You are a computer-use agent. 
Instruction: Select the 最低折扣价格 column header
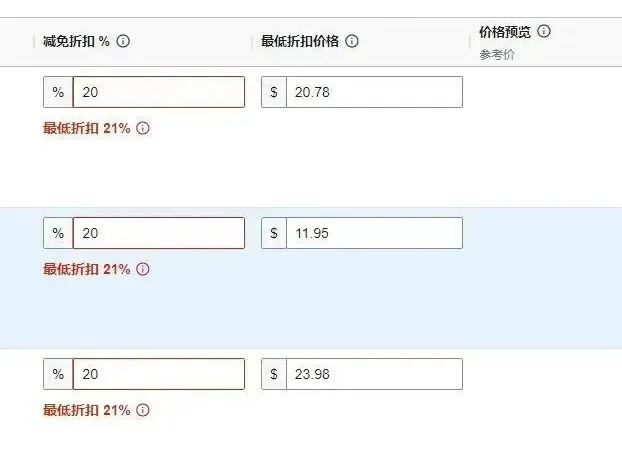(x=300, y=42)
